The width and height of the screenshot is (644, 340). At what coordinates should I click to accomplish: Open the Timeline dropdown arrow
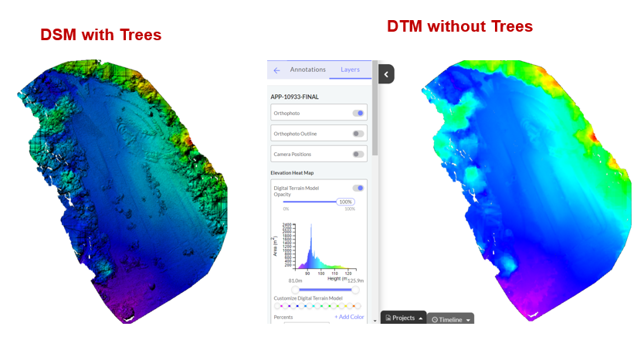tap(468, 320)
